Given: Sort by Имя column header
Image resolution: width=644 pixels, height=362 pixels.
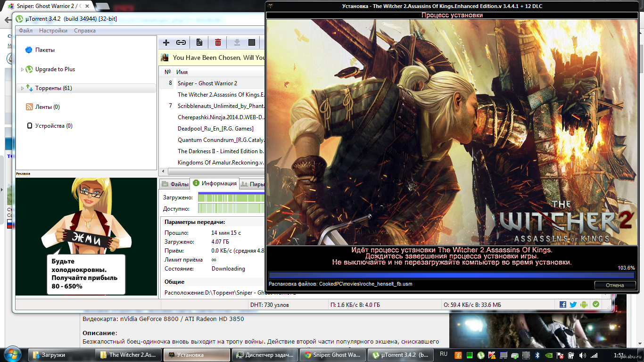Looking at the screenshot, I should point(220,72).
